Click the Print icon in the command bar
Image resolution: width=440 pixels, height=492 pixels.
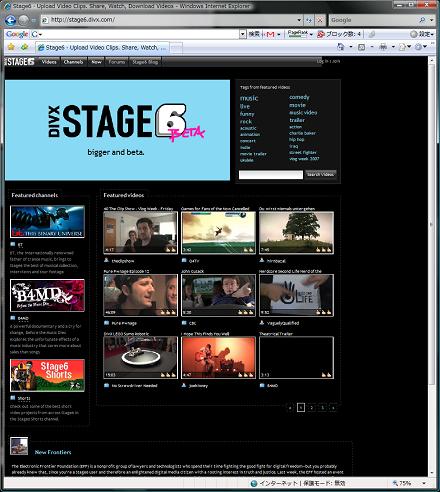383,47
